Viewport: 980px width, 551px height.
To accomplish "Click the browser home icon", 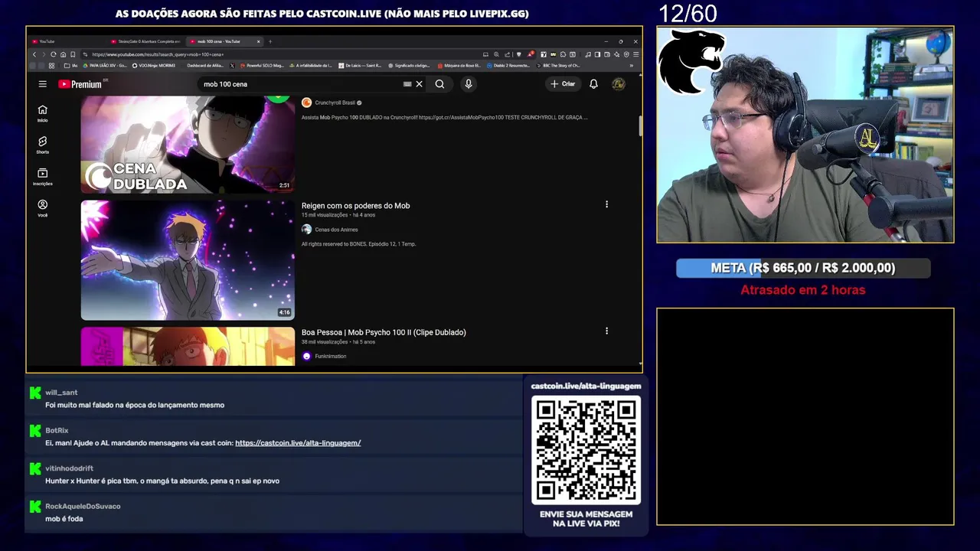I will (x=63, y=54).
